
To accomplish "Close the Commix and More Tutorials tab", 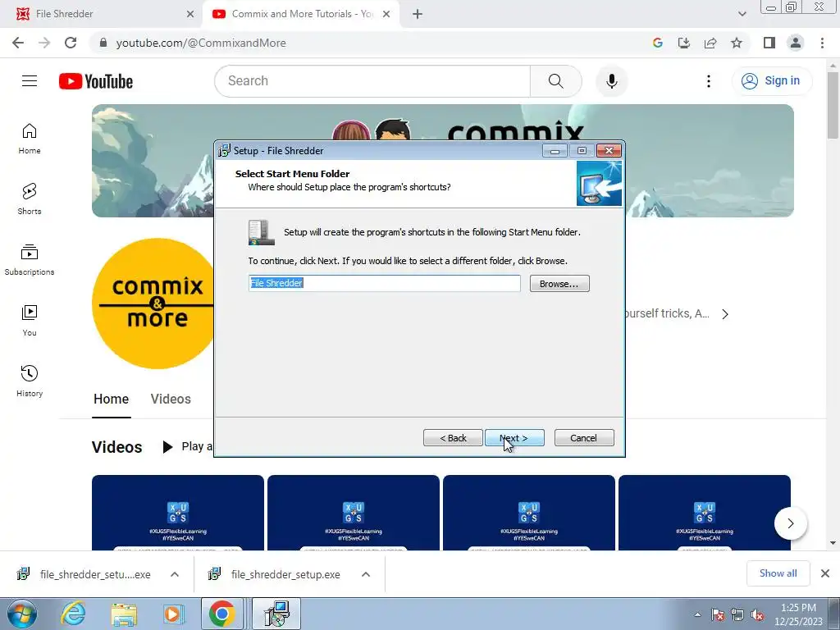I will tap(386, 14).
